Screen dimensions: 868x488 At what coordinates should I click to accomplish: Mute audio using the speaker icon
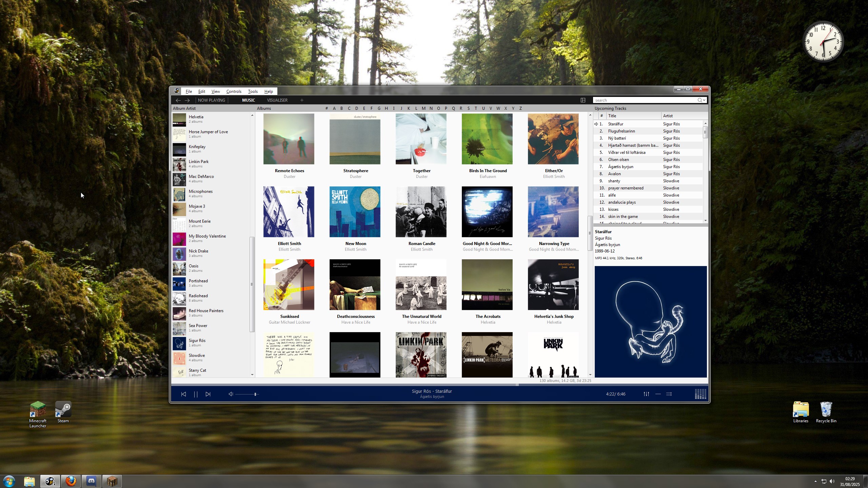(231, 394)
